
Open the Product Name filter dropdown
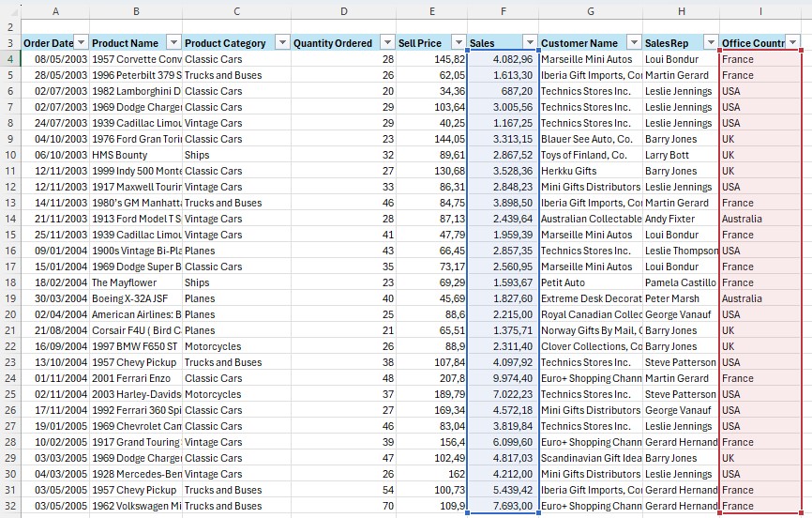pos(173,43)
